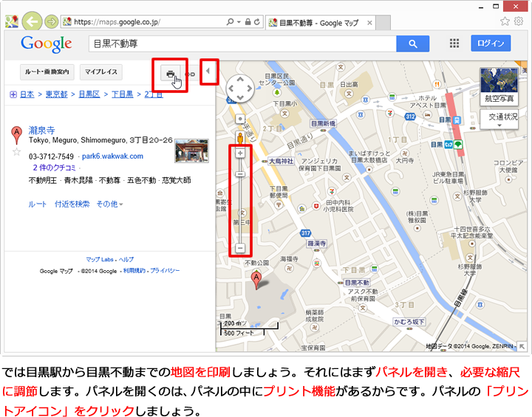
Task: Select the 目黒不動尊 - Google マップ tab
Action: 318,23
